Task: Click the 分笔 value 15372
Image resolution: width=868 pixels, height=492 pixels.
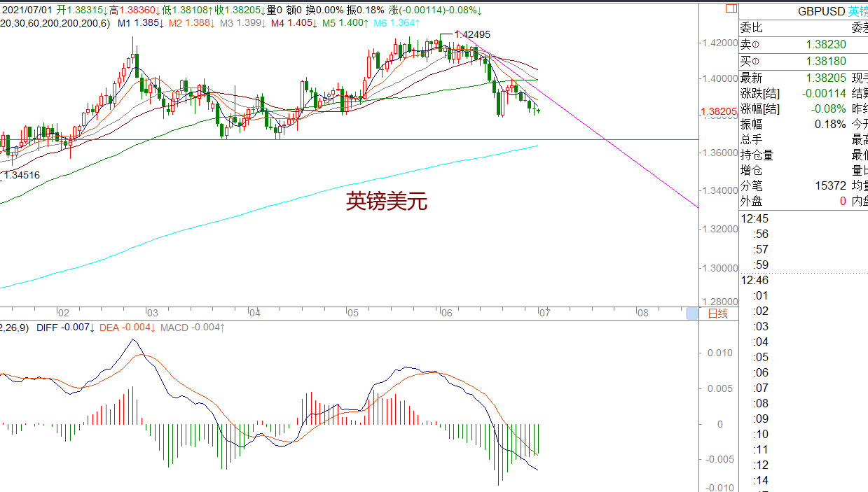Action: pyautogui.click(x=832, y=186)
